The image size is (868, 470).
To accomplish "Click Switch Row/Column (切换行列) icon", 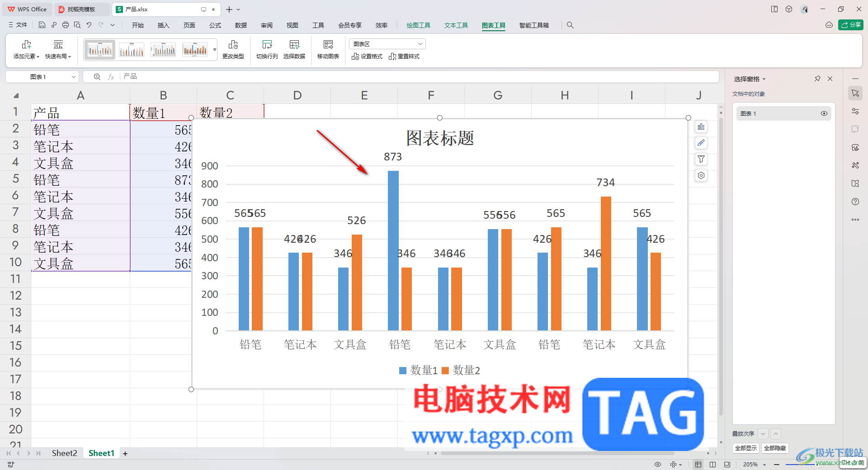I will tap(267, 44).
